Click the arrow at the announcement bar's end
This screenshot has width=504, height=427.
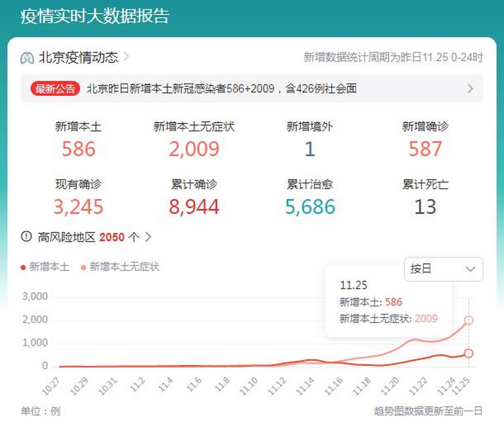(470, 89)
